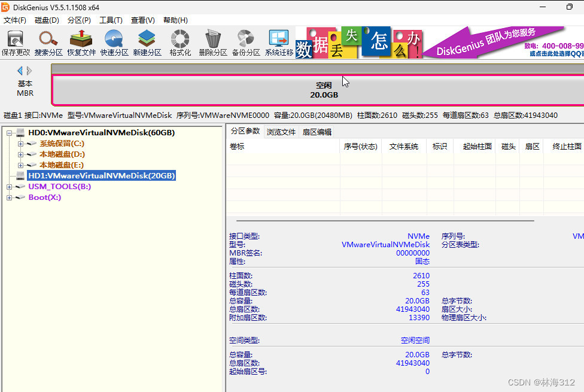Click the USM_TOOLS(B:) drive icon
This screenshot has height=392, width=584.
point(20,187)
